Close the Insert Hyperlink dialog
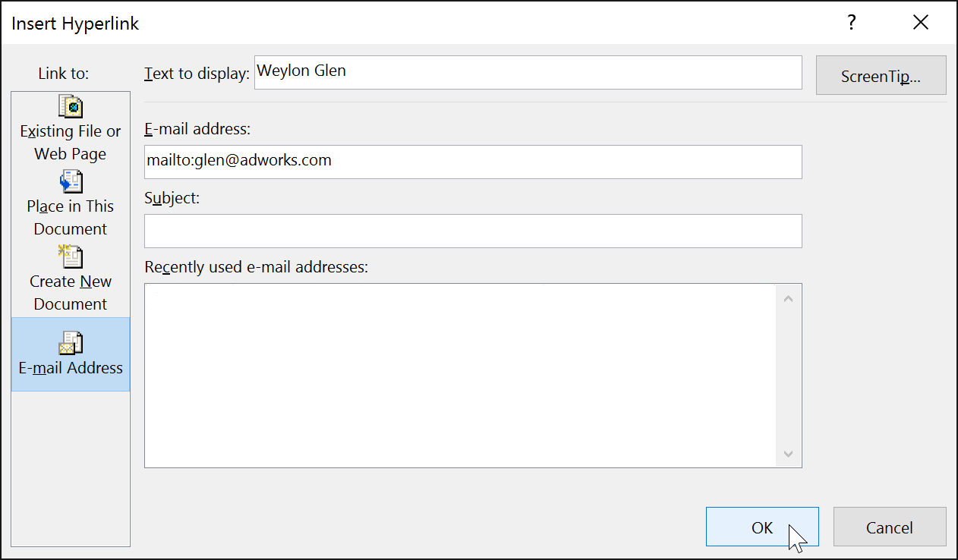 921,22
